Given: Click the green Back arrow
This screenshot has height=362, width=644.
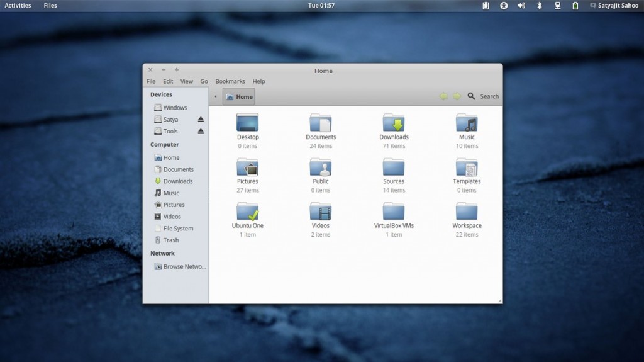Looking at the screenshot, I should tap(443, 96).
